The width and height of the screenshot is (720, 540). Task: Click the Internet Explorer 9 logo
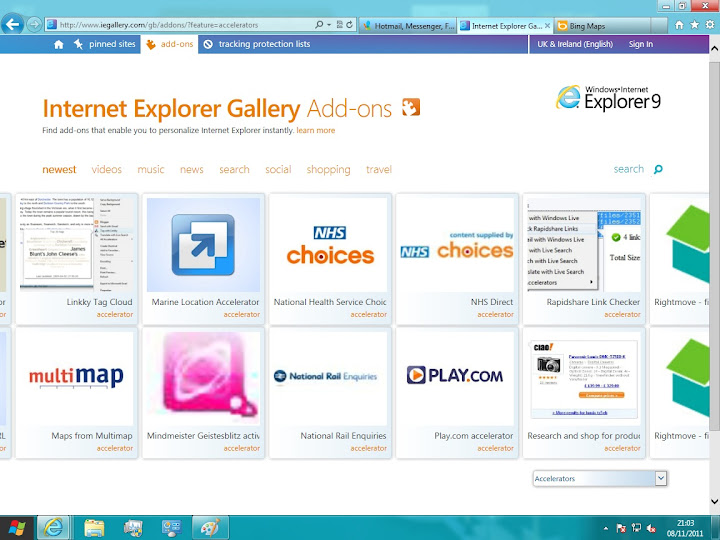click(608, 98)
